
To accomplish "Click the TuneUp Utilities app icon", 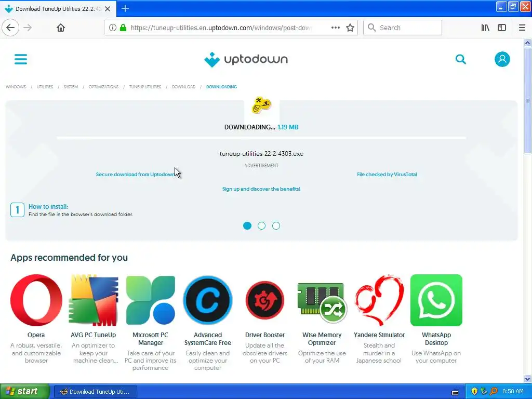I will tap(261, 105).
